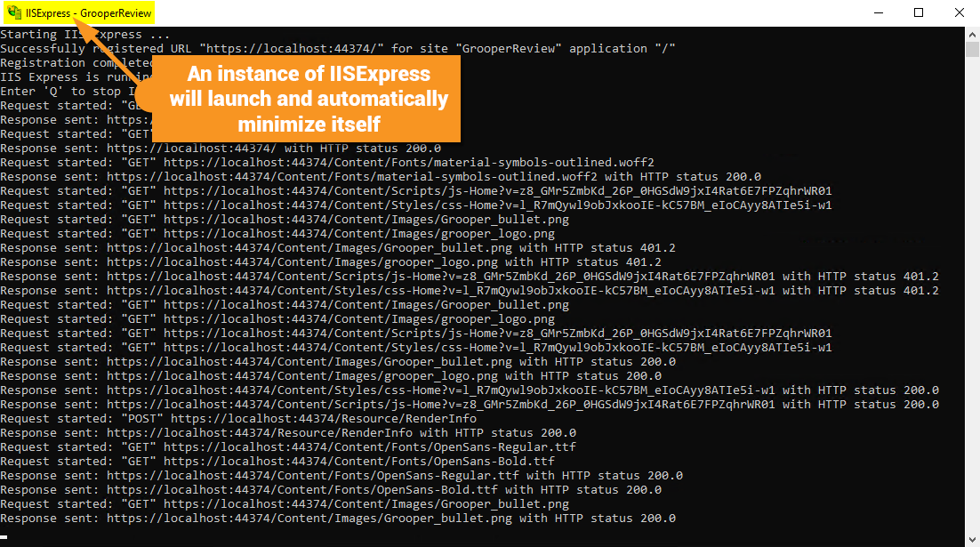The height and width of the screenshot is (547, 980).
Task: Click the Grooper_bullet.png 401.2 response line
Action: coord(338,248)
